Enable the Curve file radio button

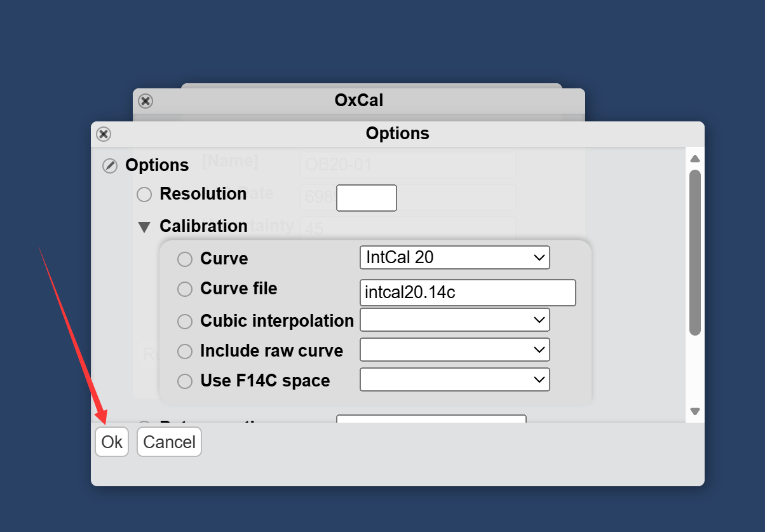pos(185,289)
